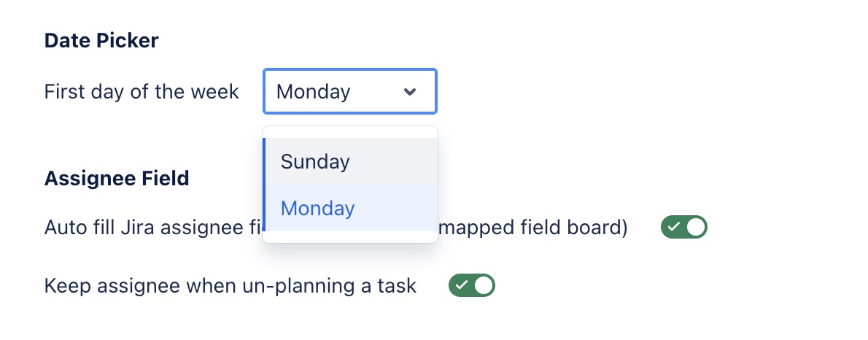868x340 pixels.
Task: Click empty padding at bottom of dropdown list
Action: tap(350, 237)
